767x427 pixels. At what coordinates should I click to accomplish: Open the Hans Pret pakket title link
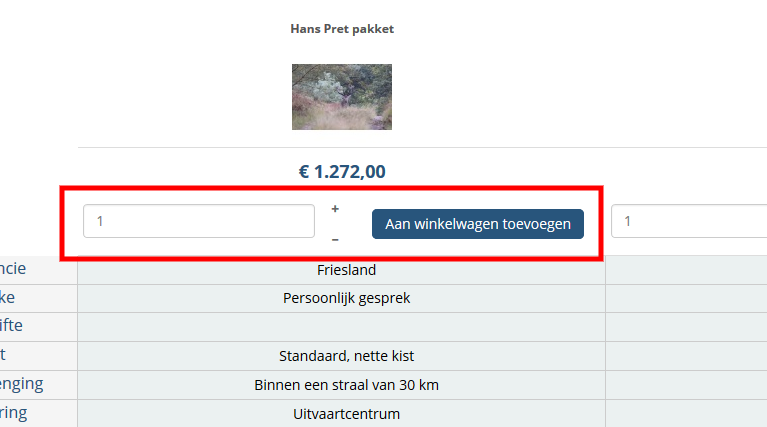342,29
